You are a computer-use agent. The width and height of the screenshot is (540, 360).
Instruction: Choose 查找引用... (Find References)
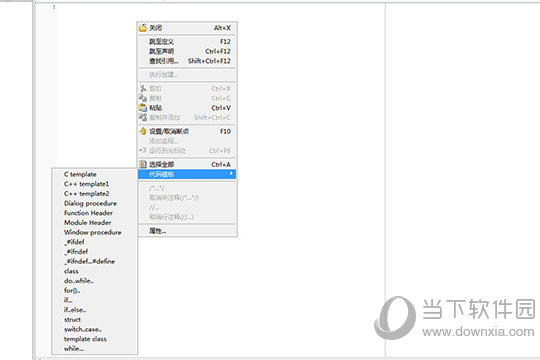pyautogui.click(x=187, y=61)
